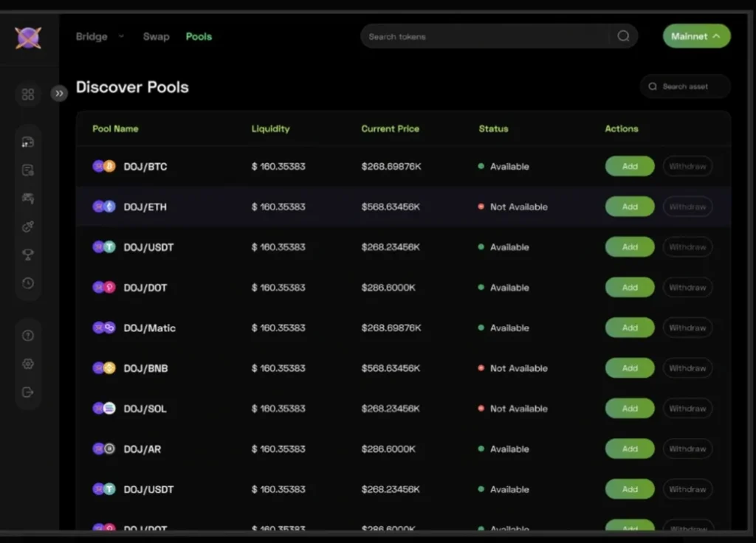The height and width of the screenshot is (543, 756).
Task: Select the Pools tab
Action: coord(199,37)
